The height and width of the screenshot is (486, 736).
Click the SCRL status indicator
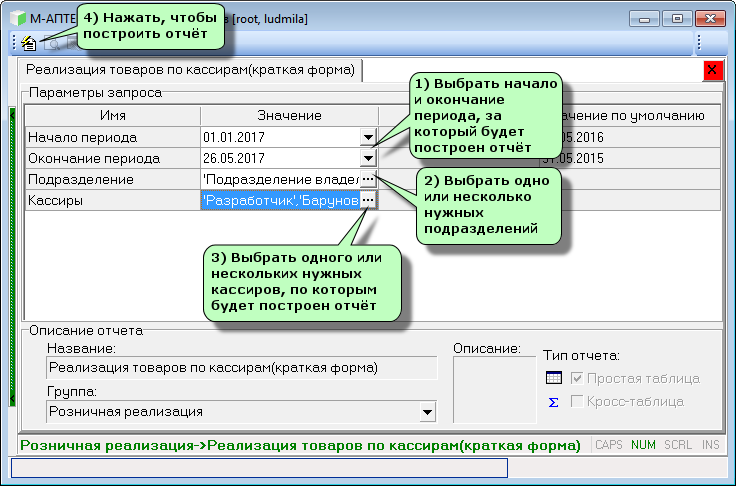pyautogui.click(x=678, y=445)
